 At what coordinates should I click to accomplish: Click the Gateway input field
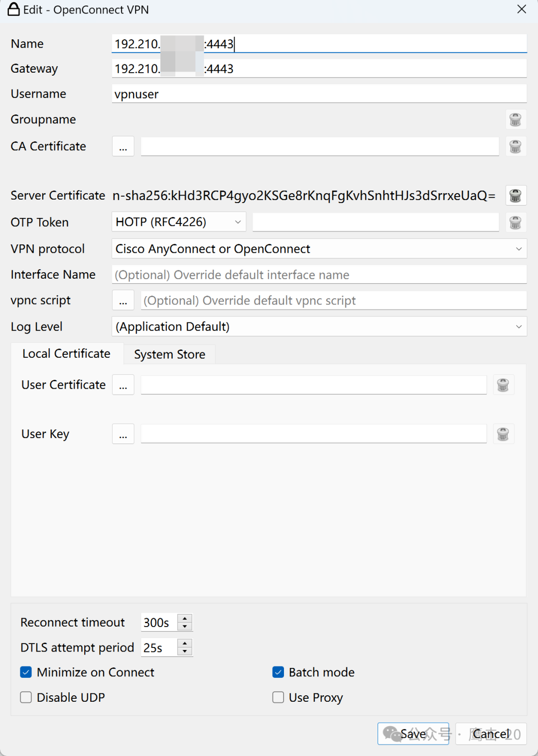click(x=319, y=69)
